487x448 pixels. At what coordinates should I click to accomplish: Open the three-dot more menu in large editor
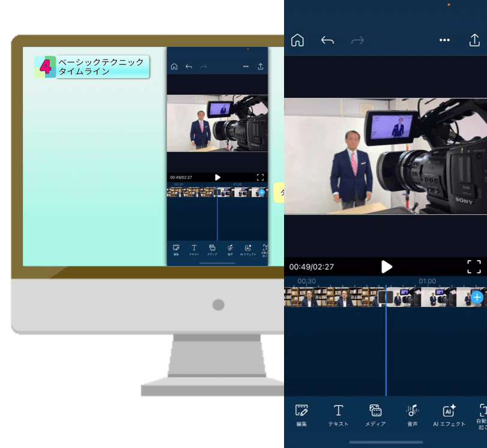(444, 40)
